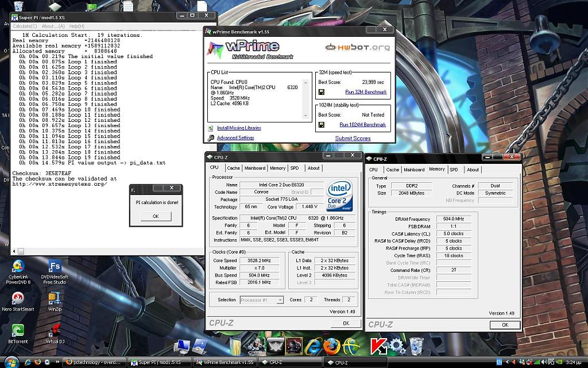The image size is (588, 368).
Task: Open the Advanced Settings link in wPrime
Action: coord(235,138)
